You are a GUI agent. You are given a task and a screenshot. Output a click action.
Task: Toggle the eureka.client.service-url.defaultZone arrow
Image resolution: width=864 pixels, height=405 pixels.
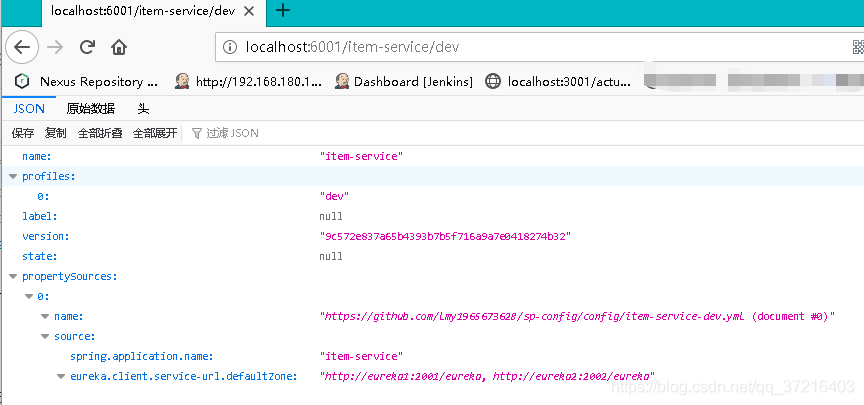pyautogui.click(x=61, y=376)
